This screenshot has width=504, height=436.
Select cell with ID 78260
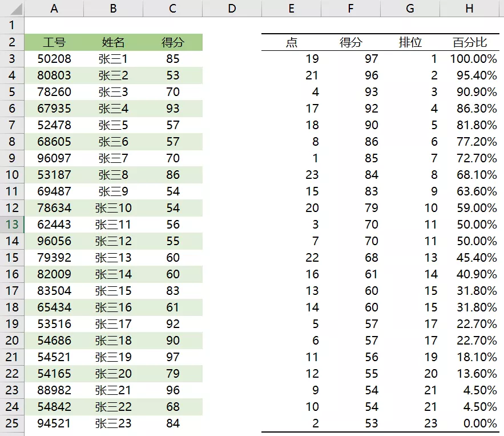coord(54,91)
